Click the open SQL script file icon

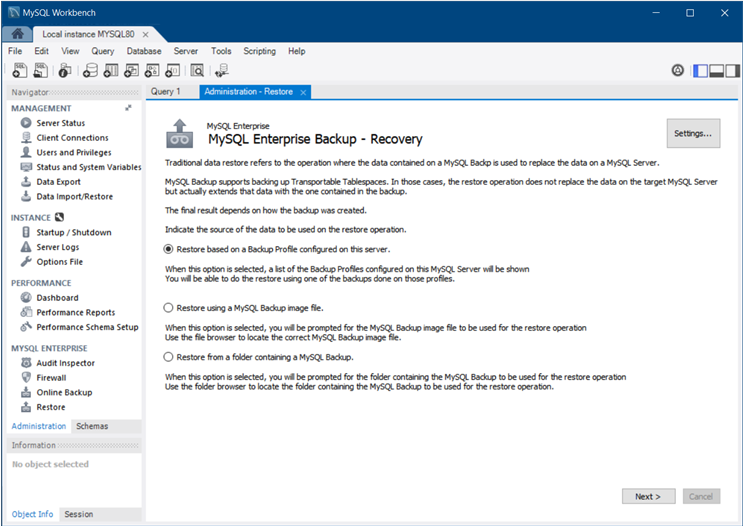pos(41,70)
